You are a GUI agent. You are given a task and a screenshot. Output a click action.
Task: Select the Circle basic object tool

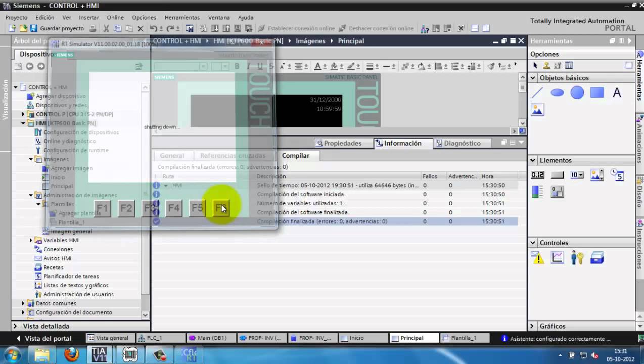pyautogui.click(x=577, y=93)
